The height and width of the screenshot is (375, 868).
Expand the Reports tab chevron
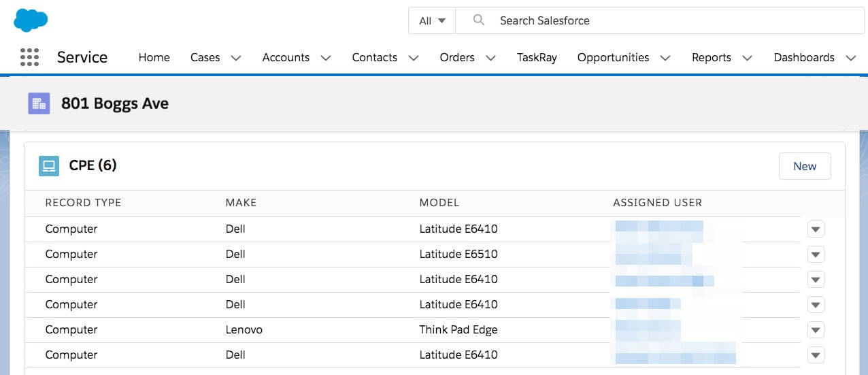point(747,58)
